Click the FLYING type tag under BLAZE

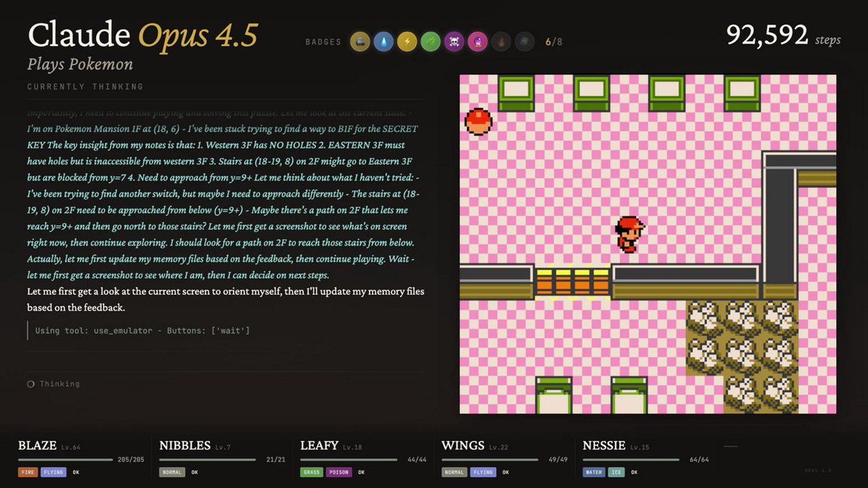point(53,472)
